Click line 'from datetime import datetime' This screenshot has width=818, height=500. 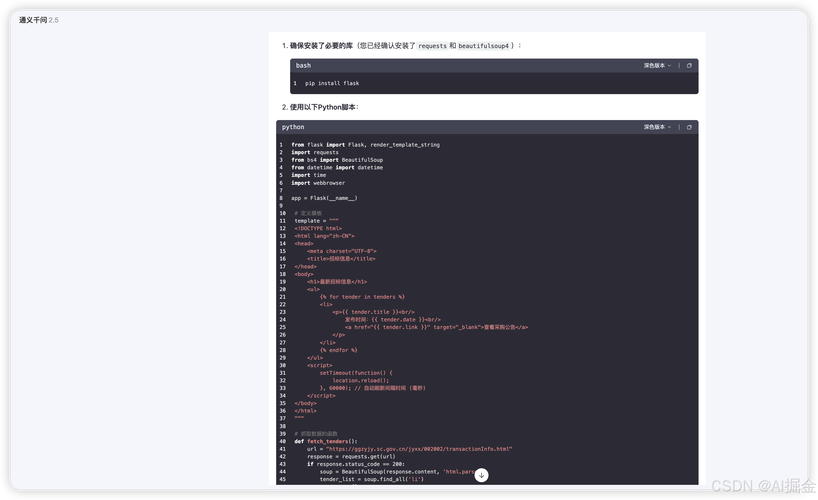pos(337,168)
